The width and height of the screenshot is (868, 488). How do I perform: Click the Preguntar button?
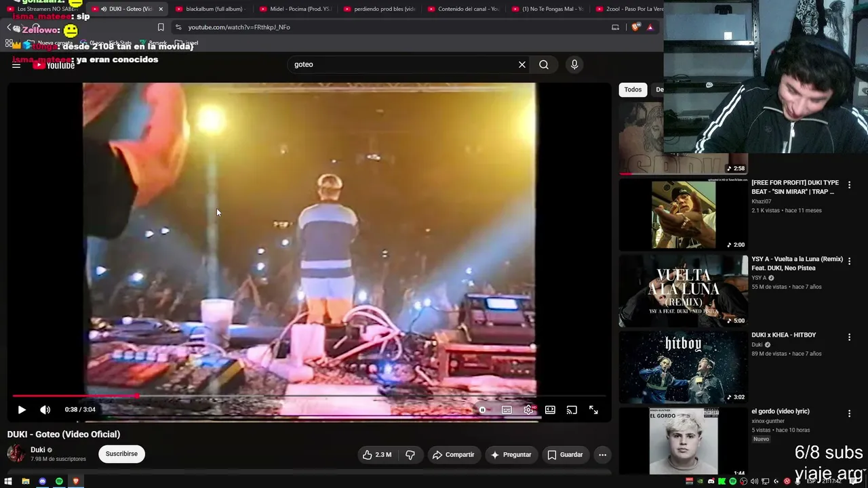(511, 455)
